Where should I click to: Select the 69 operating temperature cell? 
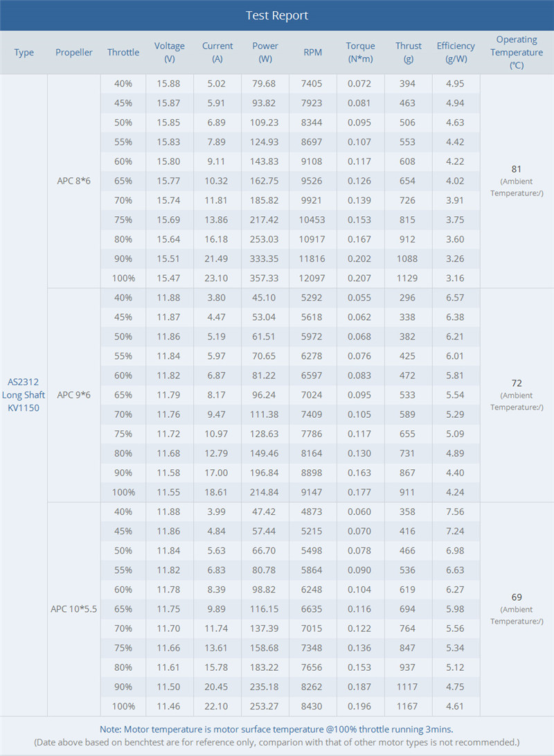point(517,609)
